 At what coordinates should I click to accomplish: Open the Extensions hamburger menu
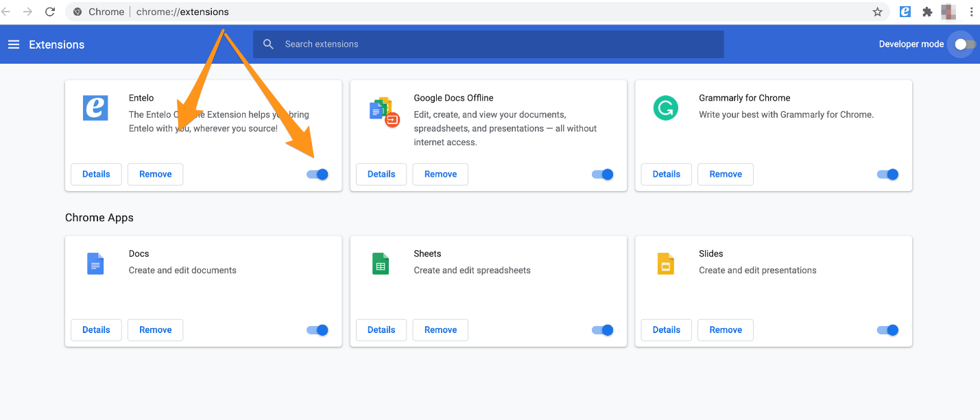pyautogui.click(x=14, y=45)
